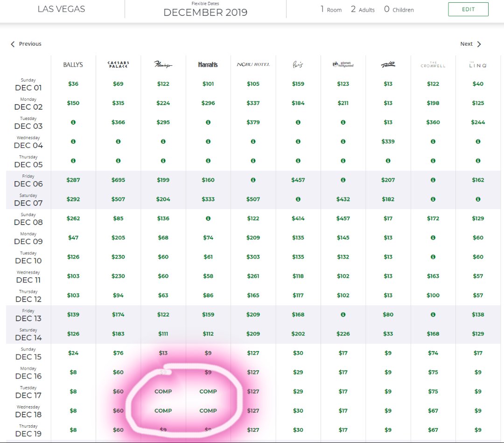Click the Las Vegas destination field
The width and height of the screenshot is (504, 443).
click(x=62, y=9)
